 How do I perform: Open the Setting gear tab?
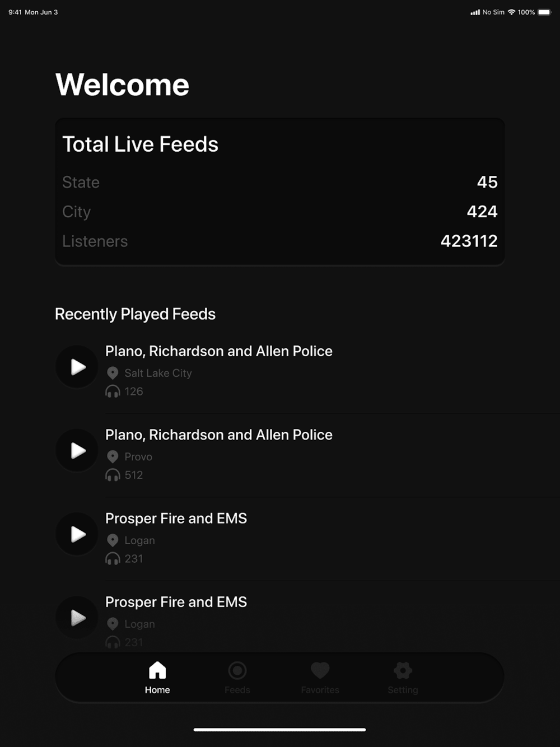click(403, 677)
